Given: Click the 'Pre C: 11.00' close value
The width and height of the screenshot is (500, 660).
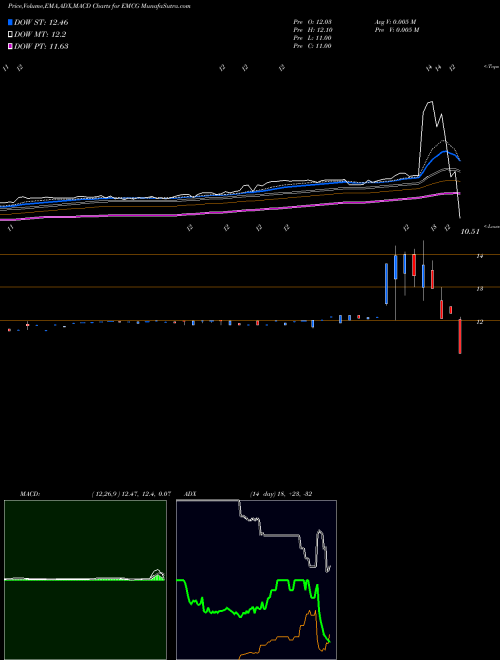Looking at the screenshot, I should pyautogui.click(x=313, y=46).
